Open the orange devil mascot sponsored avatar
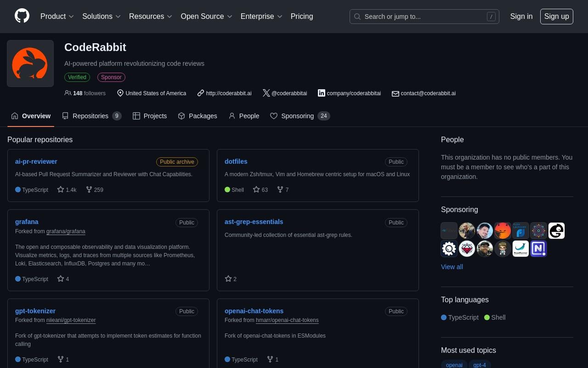Screen dimensions: 588x368 tap(503, 231)
